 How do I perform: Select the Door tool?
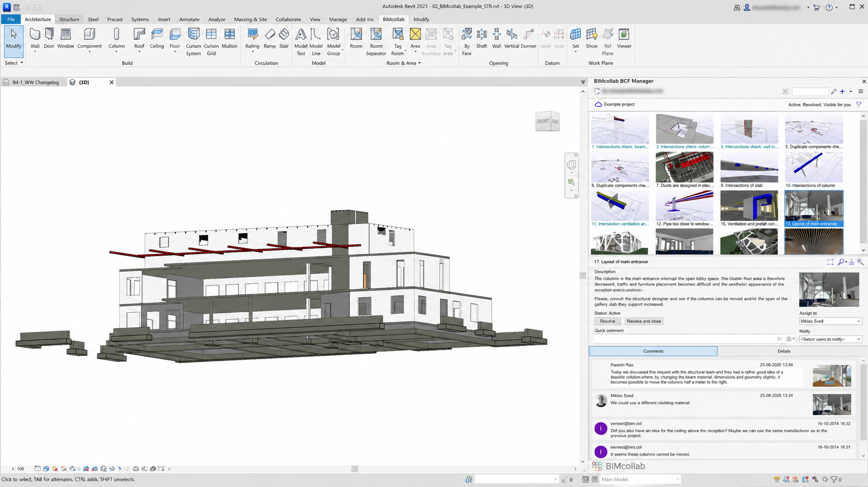coord(49,38)
